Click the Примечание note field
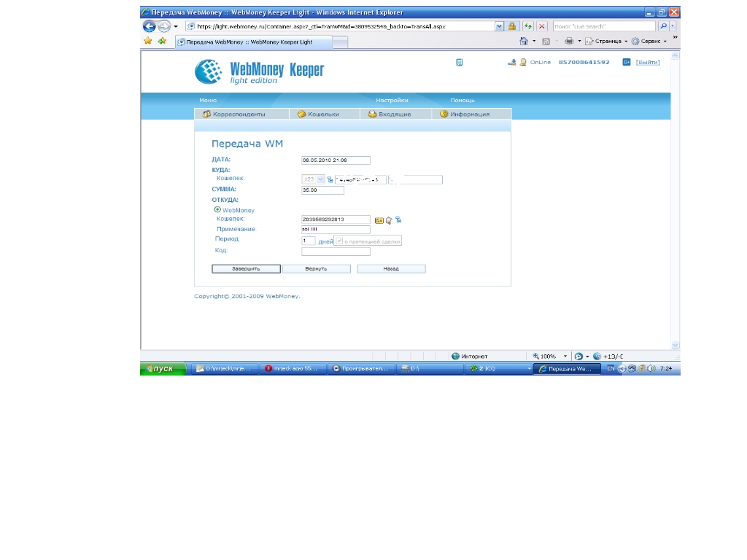 coord(336,230)
